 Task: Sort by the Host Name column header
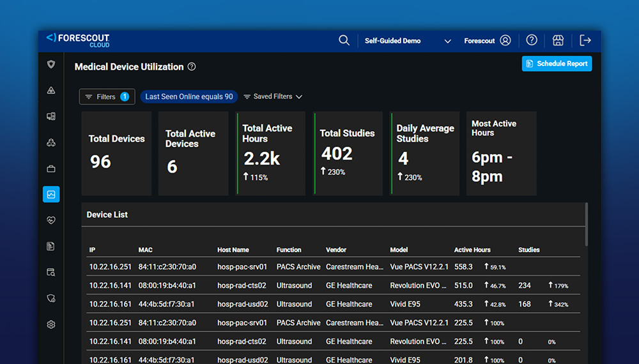click(233, 250)
